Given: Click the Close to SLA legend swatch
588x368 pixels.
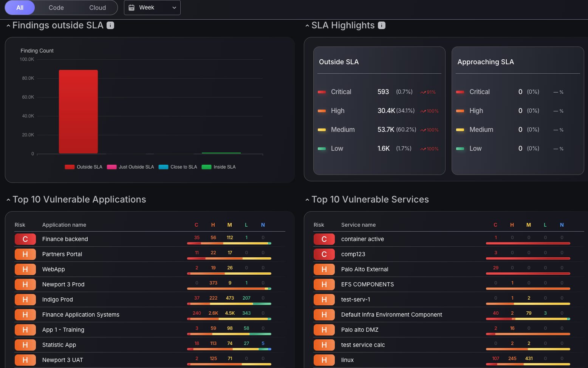Looking at the screenshot, I should tap(163, 167).
